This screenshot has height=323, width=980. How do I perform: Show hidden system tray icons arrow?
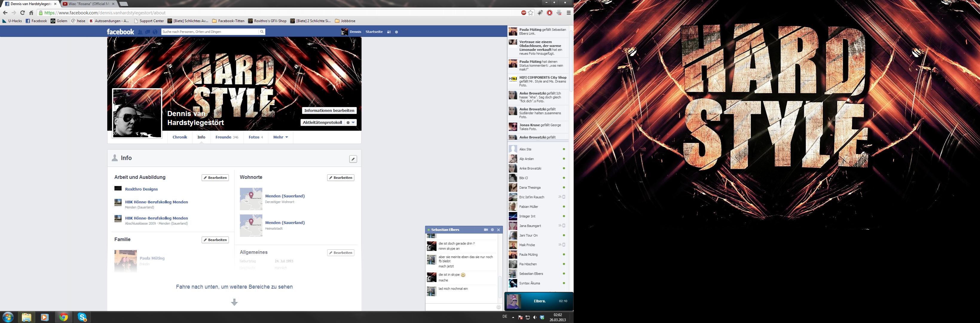[513, 317]
